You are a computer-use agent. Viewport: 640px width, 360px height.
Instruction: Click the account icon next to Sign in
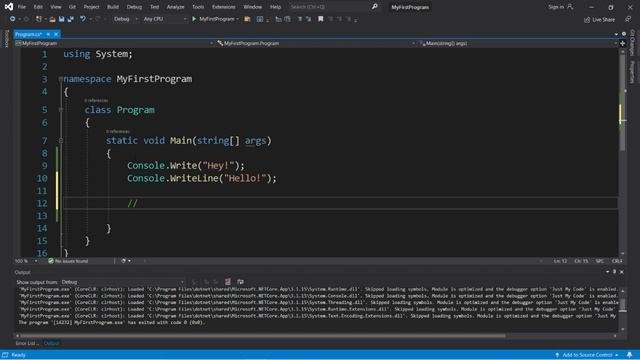570,7
